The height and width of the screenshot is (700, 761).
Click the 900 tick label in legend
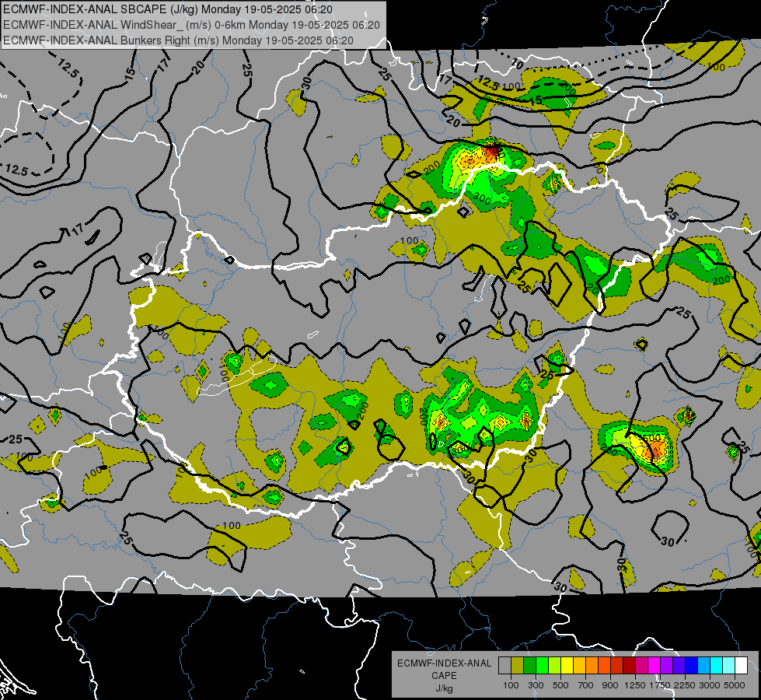click(610, 685)
